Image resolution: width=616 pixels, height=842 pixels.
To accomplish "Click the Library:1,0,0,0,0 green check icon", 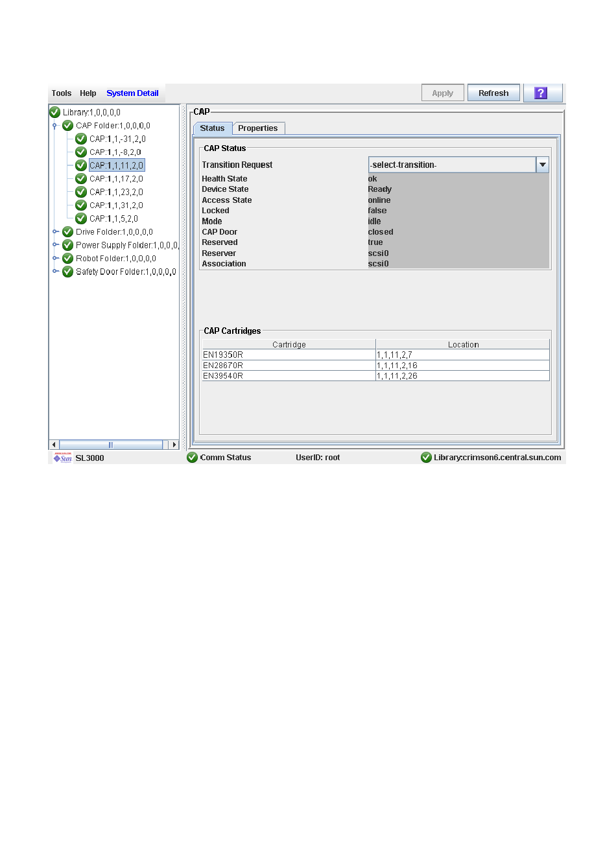I will [x=55, y=112].
